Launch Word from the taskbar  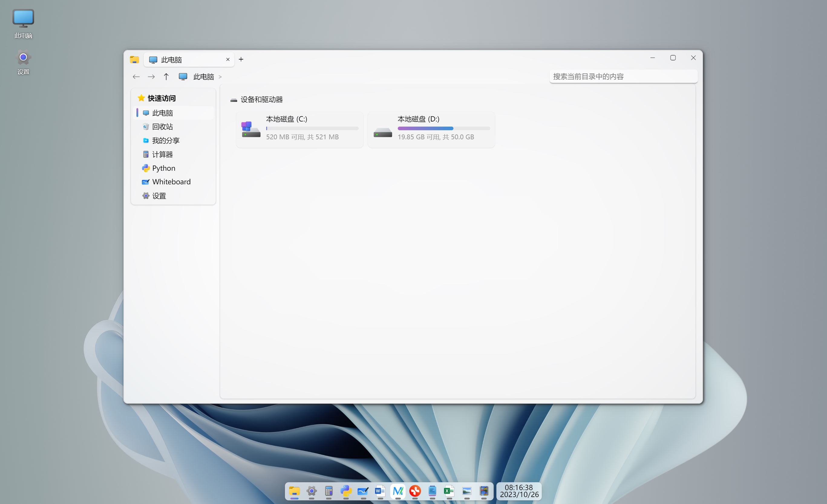[380, 492]
